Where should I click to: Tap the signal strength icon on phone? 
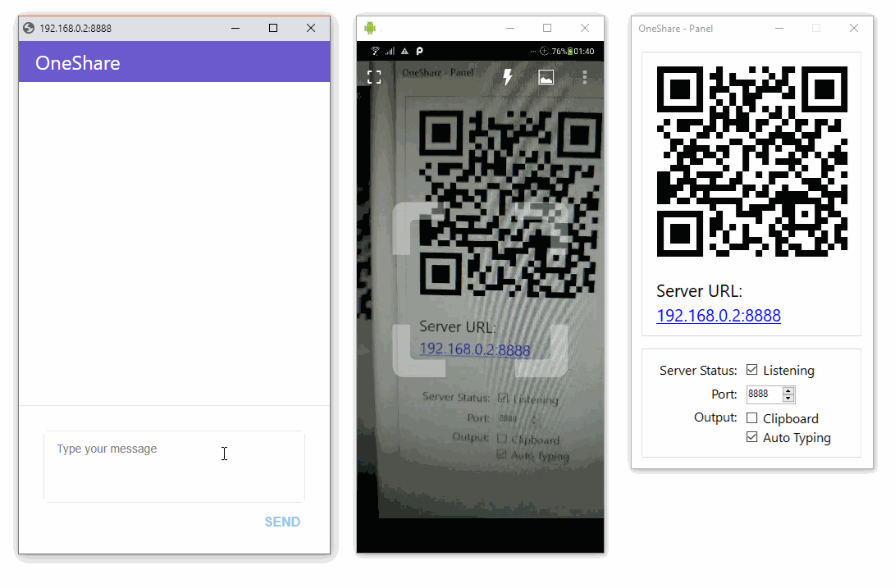(390, 51)
